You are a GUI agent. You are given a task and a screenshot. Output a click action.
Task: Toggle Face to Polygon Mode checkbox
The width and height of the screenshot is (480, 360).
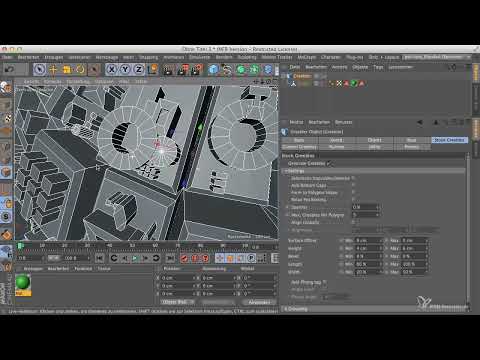pyautogui.click(x=354, y=192)
